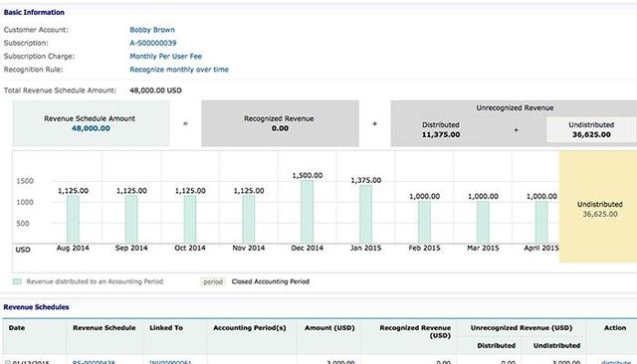
Task: Click the closed period legend marker
Action: (213, 281)
